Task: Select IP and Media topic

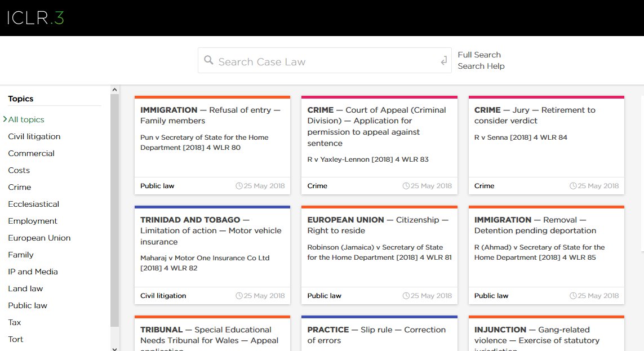Action: point(33,272)
